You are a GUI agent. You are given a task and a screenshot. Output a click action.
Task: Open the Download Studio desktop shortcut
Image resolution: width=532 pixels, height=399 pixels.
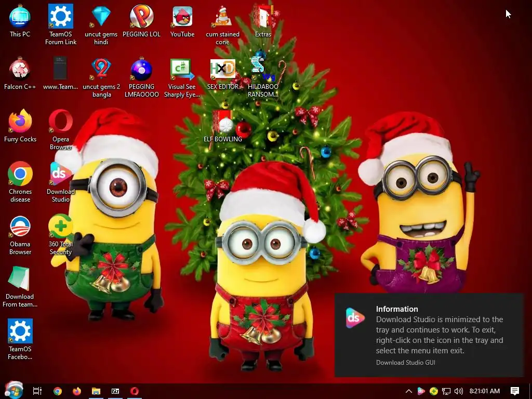point(60,182)
